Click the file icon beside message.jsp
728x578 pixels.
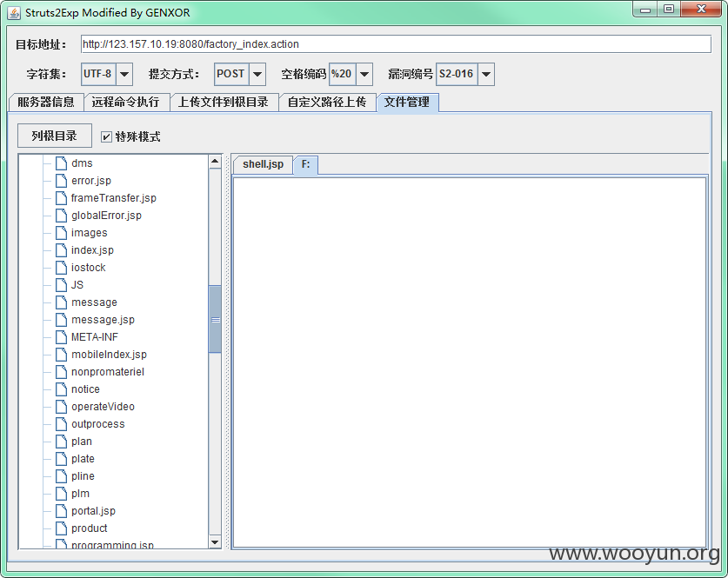point(61,320)
